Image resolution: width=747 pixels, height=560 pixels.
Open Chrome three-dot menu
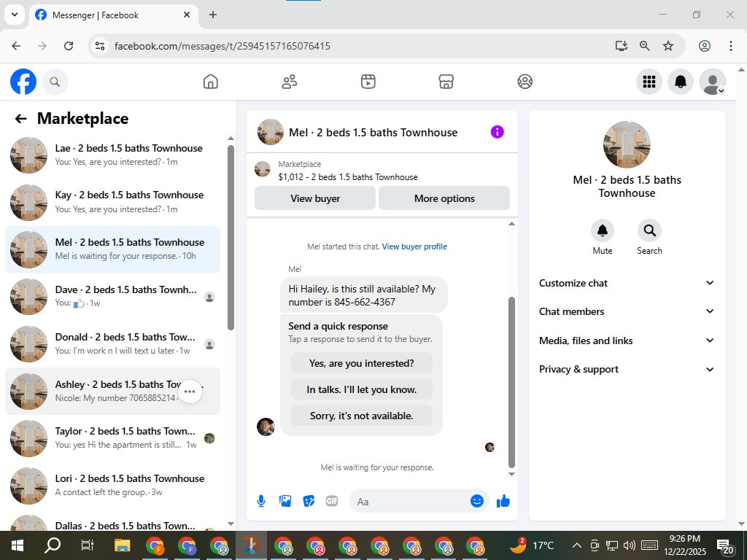730,46
